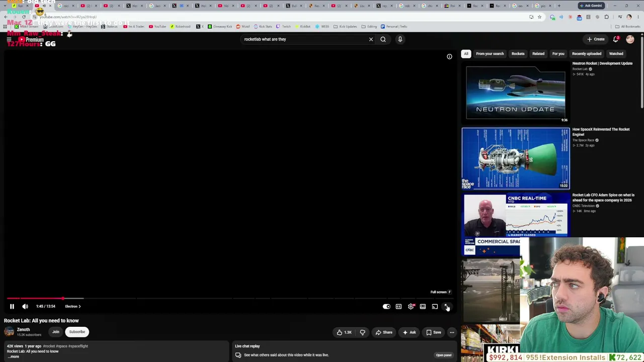Image resolution: width=644 pixels, height=362 pixels.
Task: Open the Zenoth channel name link
Action: tap(23, 330)
